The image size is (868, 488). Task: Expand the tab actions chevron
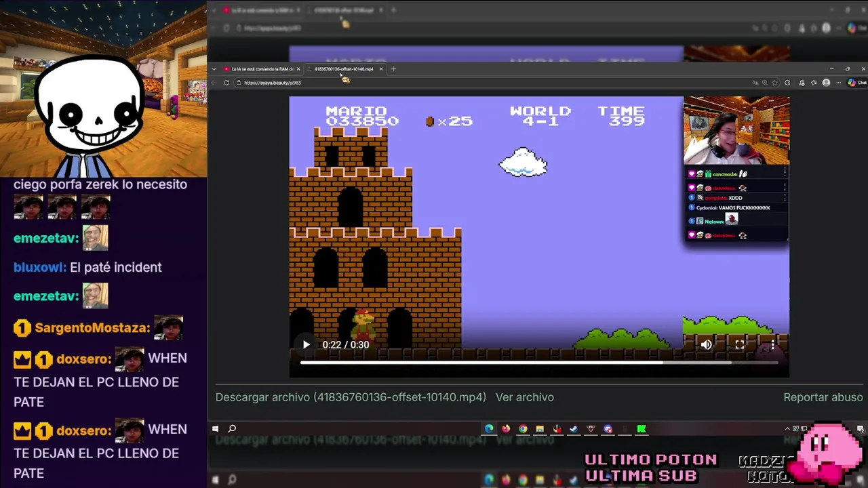tap(214, 68)
